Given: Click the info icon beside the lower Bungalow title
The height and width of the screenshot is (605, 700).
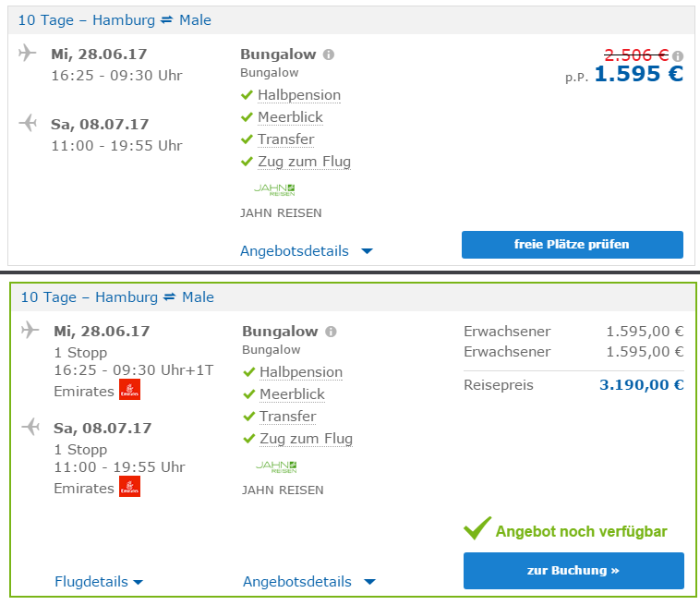Looking at the screenshot, I should point(331,332).
